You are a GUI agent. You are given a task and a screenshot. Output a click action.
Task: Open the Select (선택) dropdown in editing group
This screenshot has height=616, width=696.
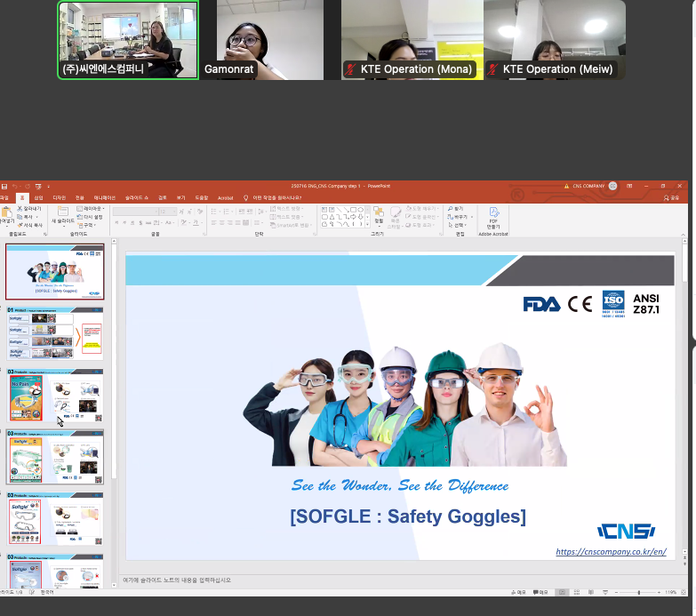(458, 225)
